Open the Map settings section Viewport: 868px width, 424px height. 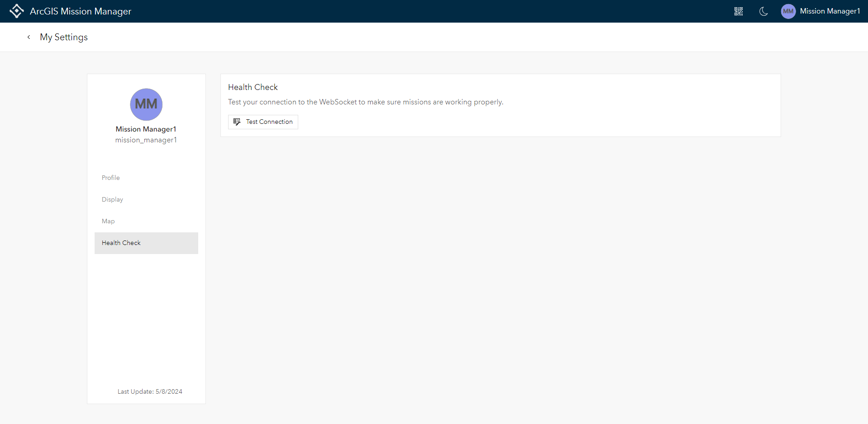pyautogui.click(x=108, y=221)
